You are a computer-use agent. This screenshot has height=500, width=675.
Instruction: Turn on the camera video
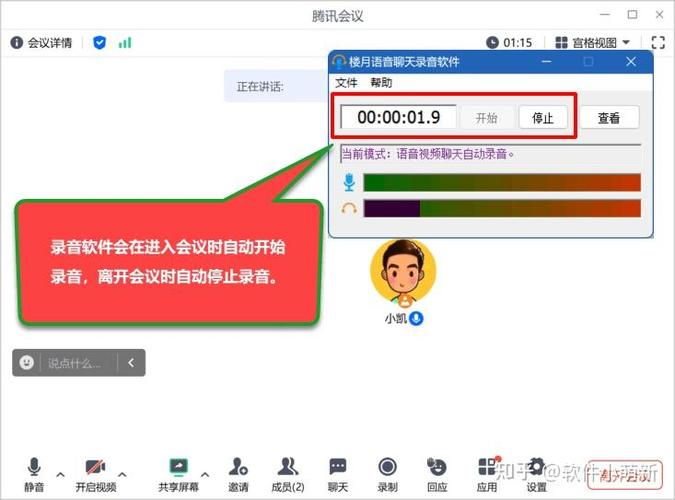coord(96,475)
